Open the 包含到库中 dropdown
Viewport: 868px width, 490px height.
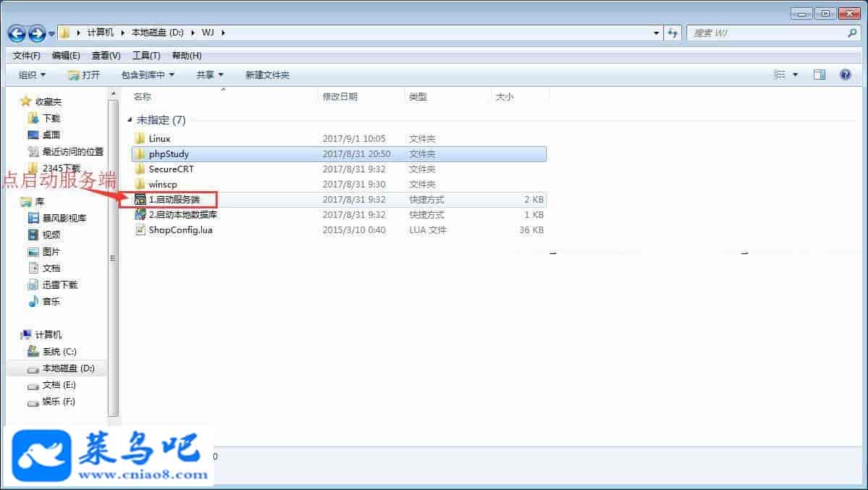(x=148, y=75)
